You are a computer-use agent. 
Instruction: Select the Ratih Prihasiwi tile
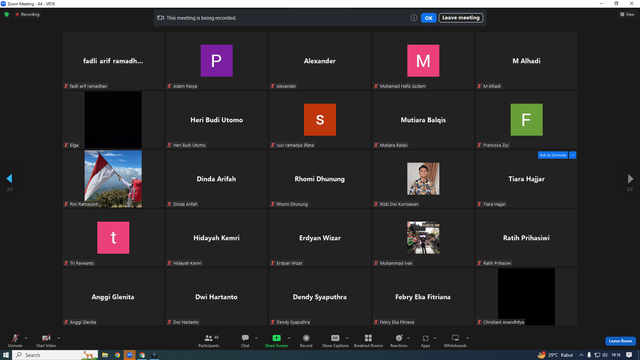click(527, 238)
